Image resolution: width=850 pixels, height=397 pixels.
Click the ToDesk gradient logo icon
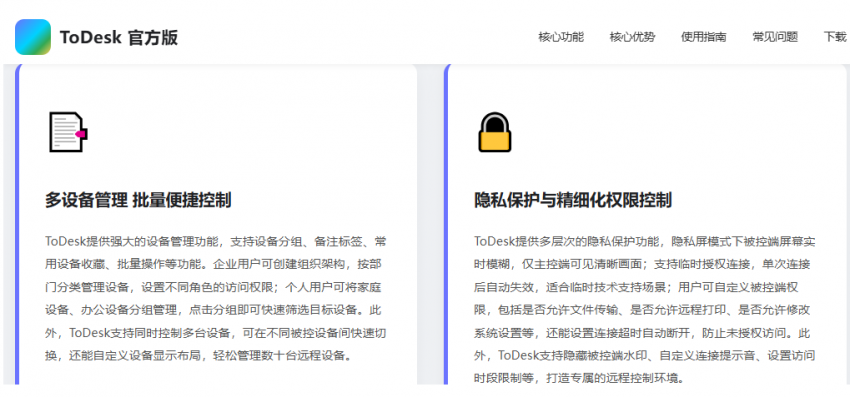click(x=33, y=37)
